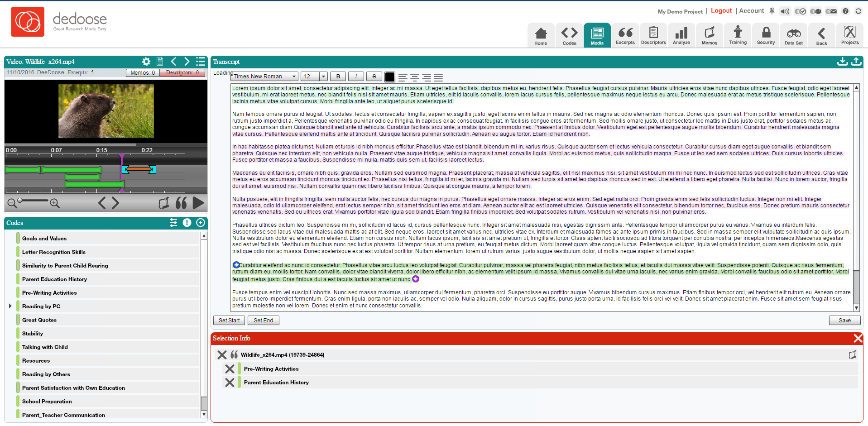Expand the Reading by PC code
Image resolution: width=868 pixels, height=426 pixels.
coord(10,306)
